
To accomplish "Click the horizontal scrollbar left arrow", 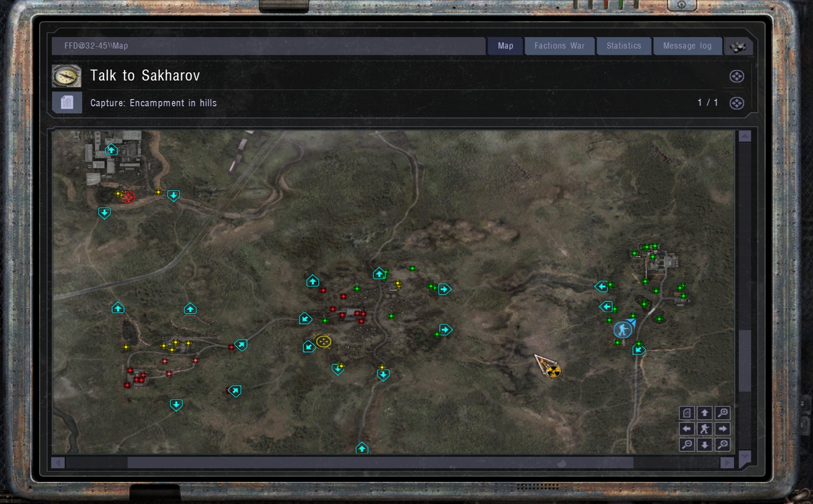I will (x=58, y=463).
